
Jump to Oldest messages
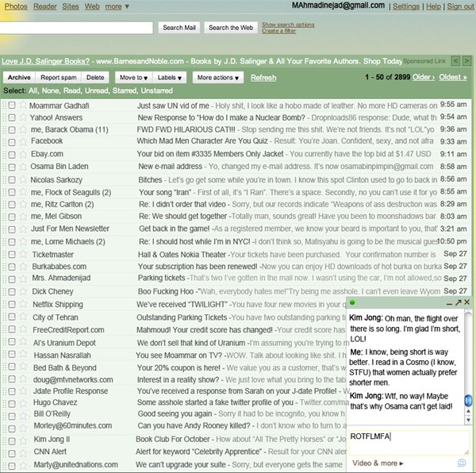click(453, 77)
